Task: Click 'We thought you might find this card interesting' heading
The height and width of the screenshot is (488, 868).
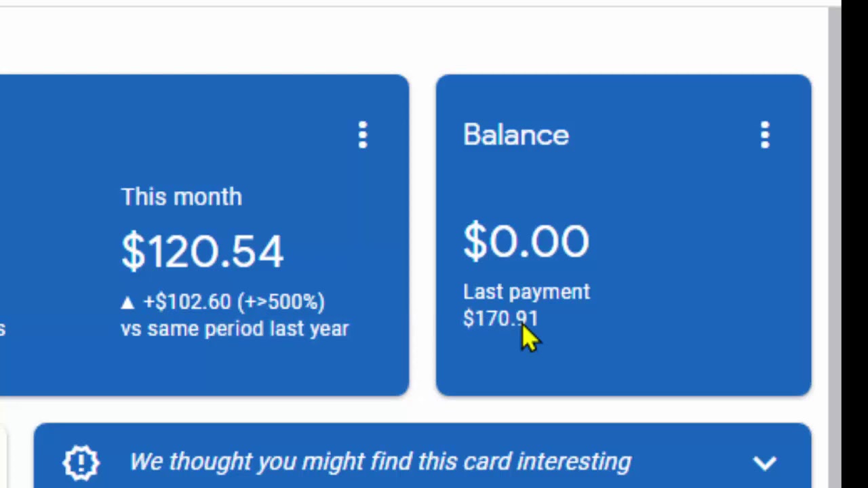Action: [x=380, y=462]
